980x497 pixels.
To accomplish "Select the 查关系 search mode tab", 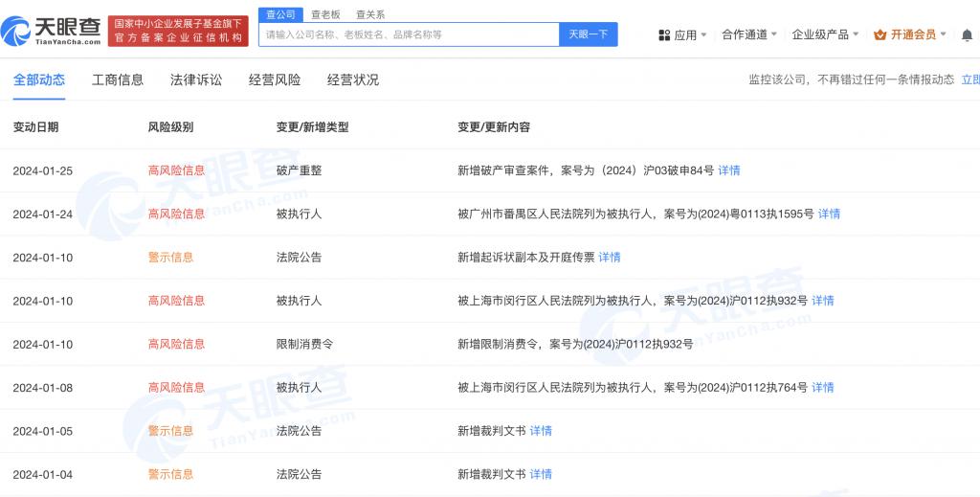I will pos(370,14).
